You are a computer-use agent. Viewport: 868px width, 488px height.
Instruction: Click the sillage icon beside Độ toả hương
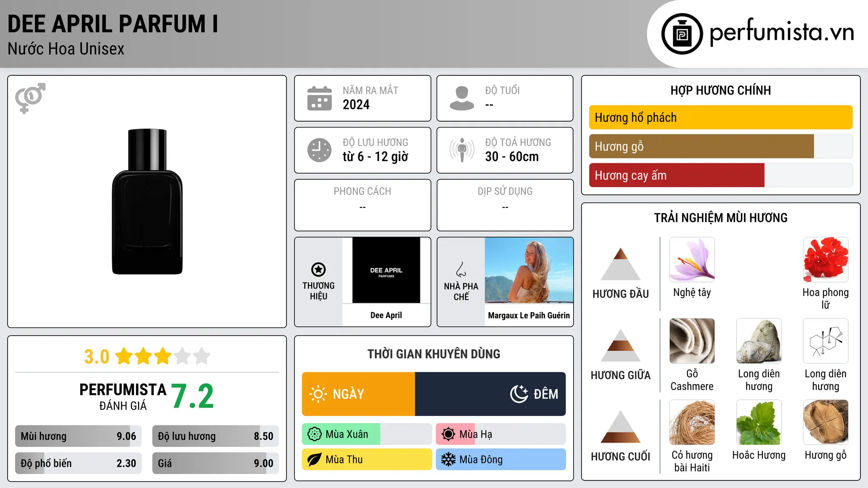[462, 150]
